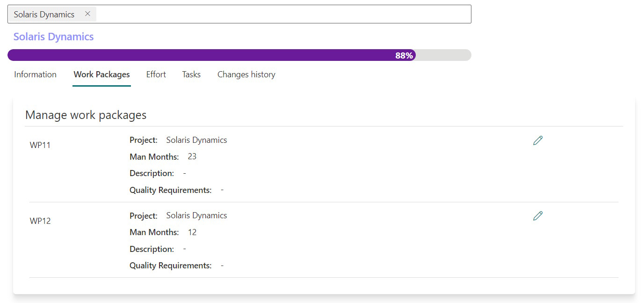The image size is (644, 303).
Task: Click WP11 project value Solaris Dynamics
Action: point(196,140)
